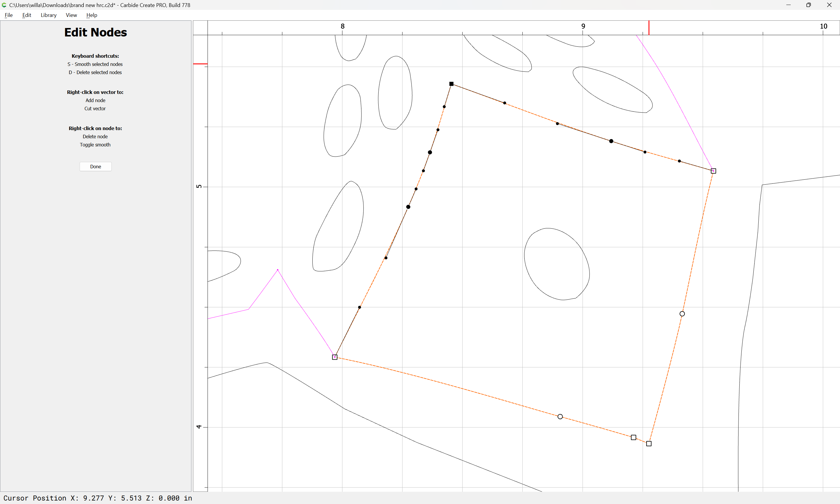840x504 pixels.
Task: Click 'S - Smooth selected nodes' text
Action: point(95,64)
